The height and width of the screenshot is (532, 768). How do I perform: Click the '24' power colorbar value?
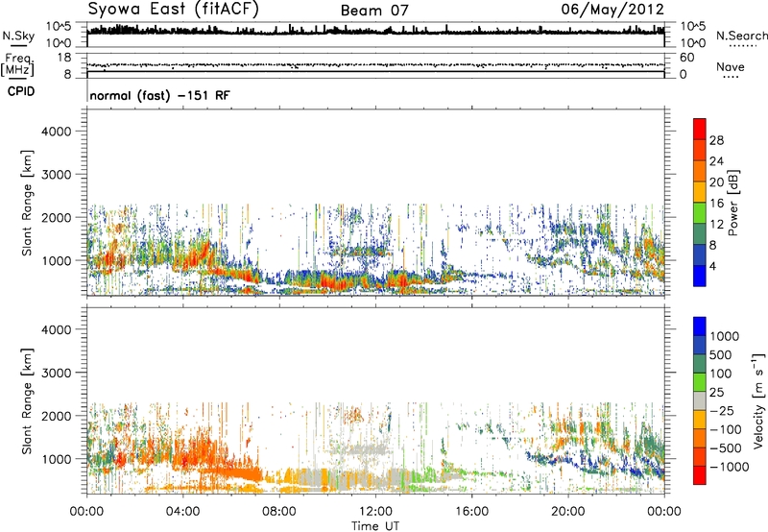point(716,161)
